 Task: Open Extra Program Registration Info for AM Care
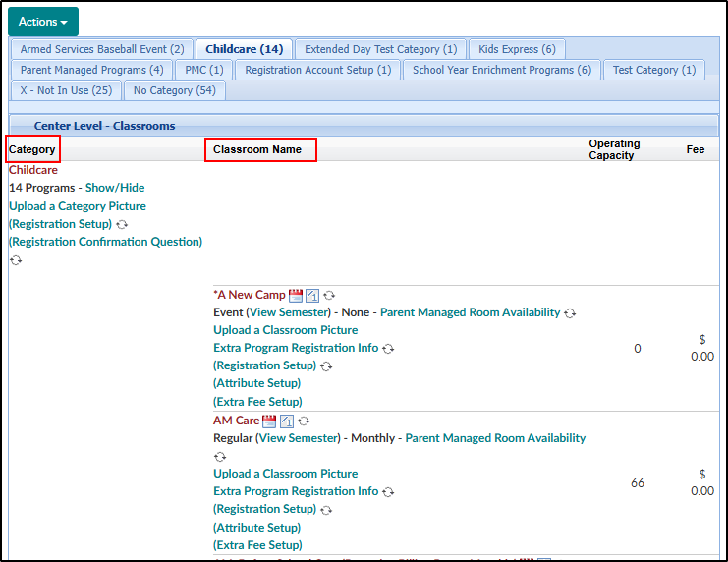[296, 491]
